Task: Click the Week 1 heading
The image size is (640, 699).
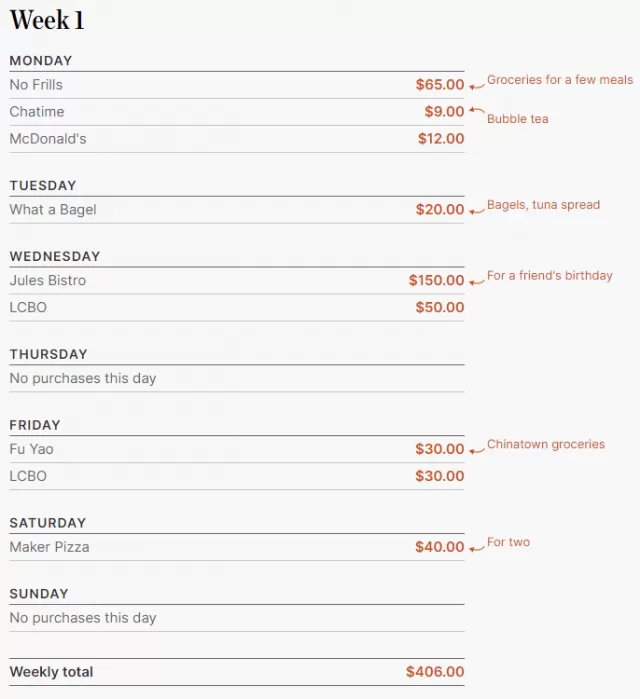Action: pyautogui.click(x=47, y=20)
